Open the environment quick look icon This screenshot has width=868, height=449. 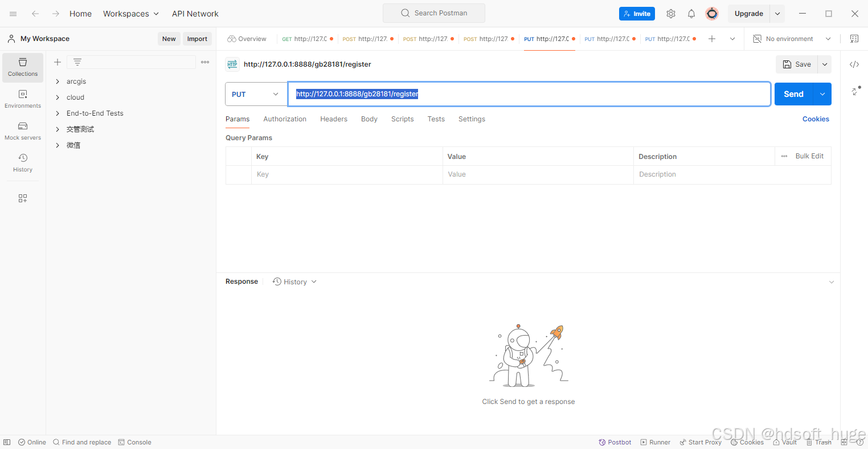pos(854,39)
